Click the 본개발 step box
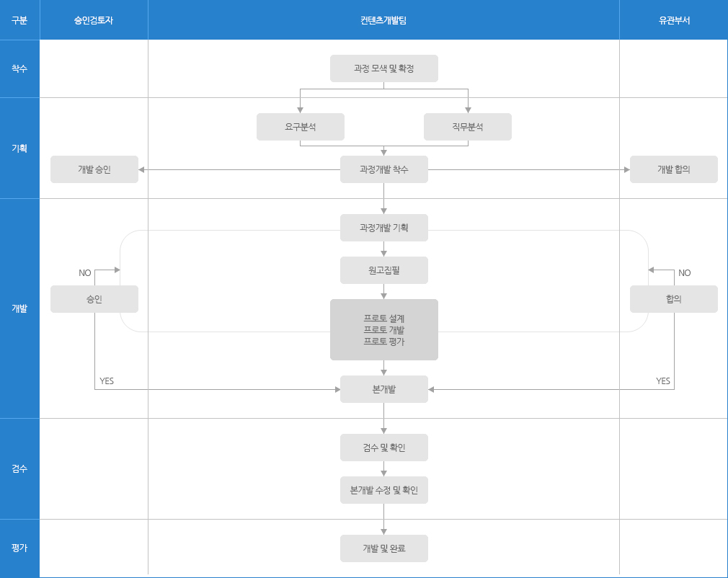Image resolution: width=728 pixels, height=578 pixels. point(383,389)
